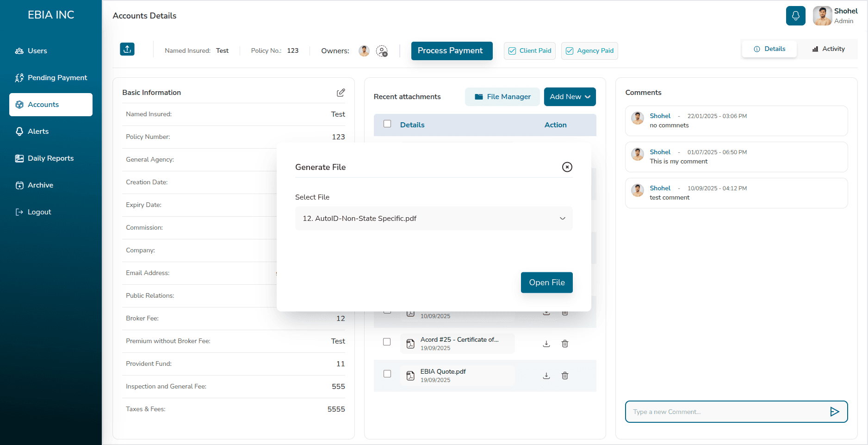
Task: Delete Acord #25 Certificate attachment
Action: pyautogui.click(x=565, y=344)
